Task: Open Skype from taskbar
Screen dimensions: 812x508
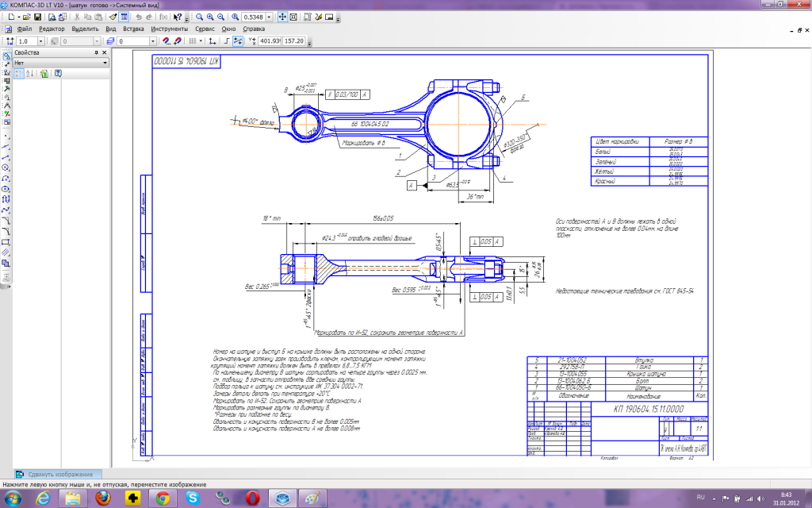Action: (193, 498)
